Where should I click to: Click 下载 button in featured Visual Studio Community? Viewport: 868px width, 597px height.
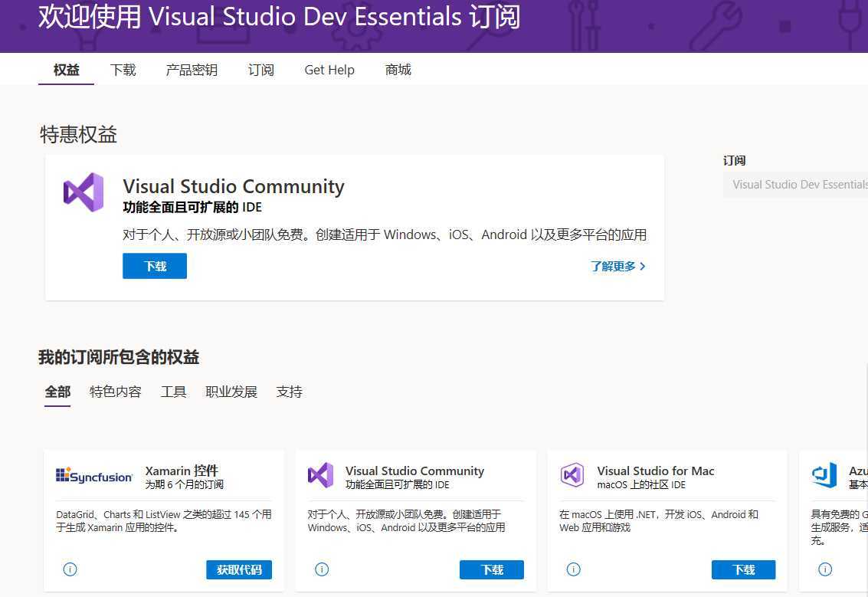[155, 266]
